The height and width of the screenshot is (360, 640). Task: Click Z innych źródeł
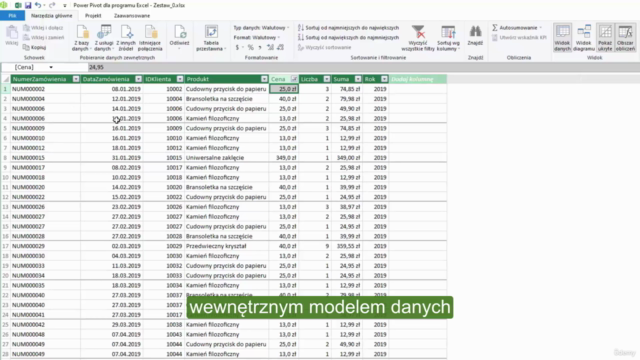(x=126, y=38)
